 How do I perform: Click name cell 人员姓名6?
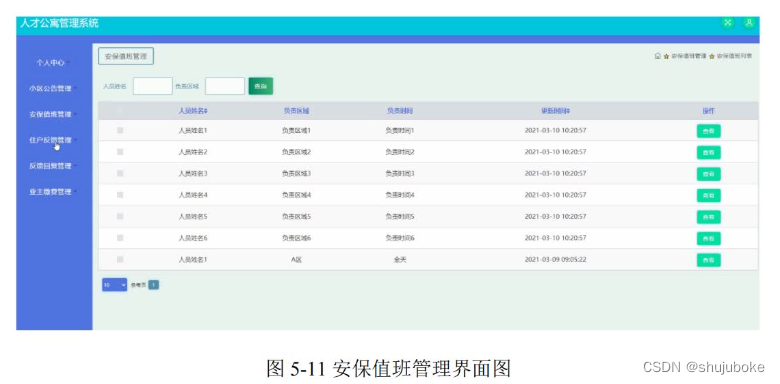[x=193, y=238]
